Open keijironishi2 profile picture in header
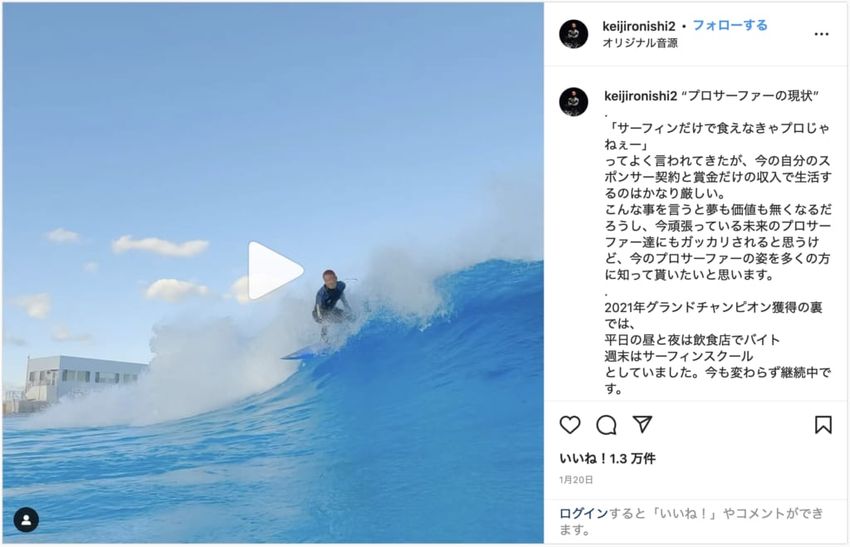Viewport: 850px width, 547px height. click(x=574, y=34)
